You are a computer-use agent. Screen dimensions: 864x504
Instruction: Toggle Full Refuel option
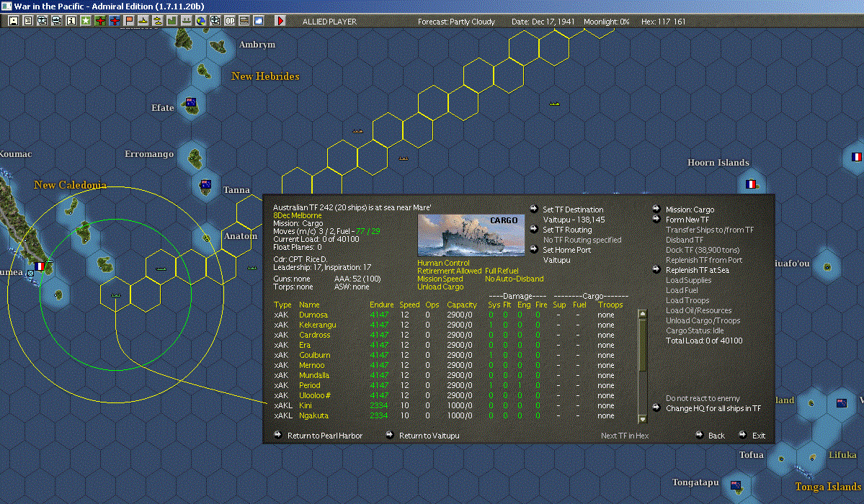coord(502,271)
